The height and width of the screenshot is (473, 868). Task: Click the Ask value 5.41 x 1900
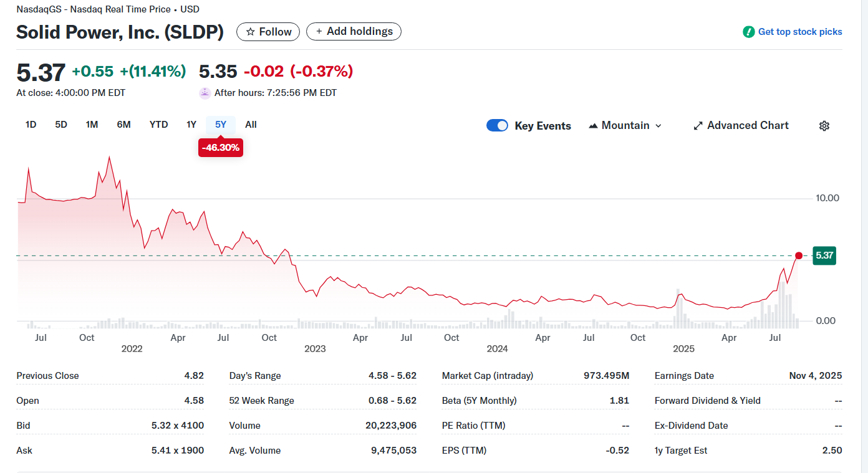pyautogui.click(x=178, y=451)
